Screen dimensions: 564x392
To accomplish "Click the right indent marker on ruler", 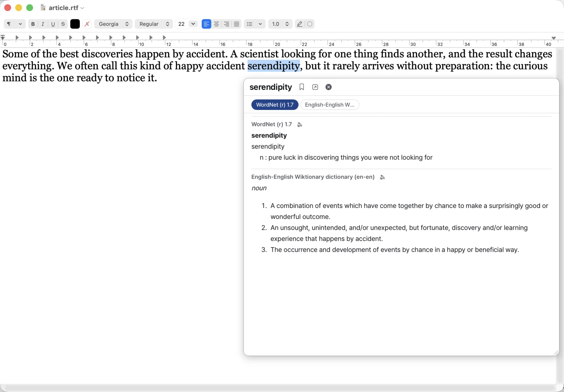I will point(554,38).
